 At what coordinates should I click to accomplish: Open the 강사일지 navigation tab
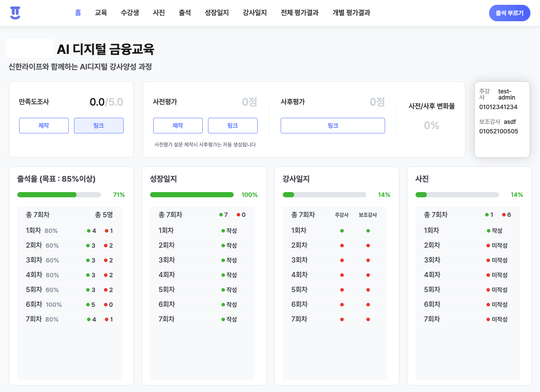(x=255, y=13)
